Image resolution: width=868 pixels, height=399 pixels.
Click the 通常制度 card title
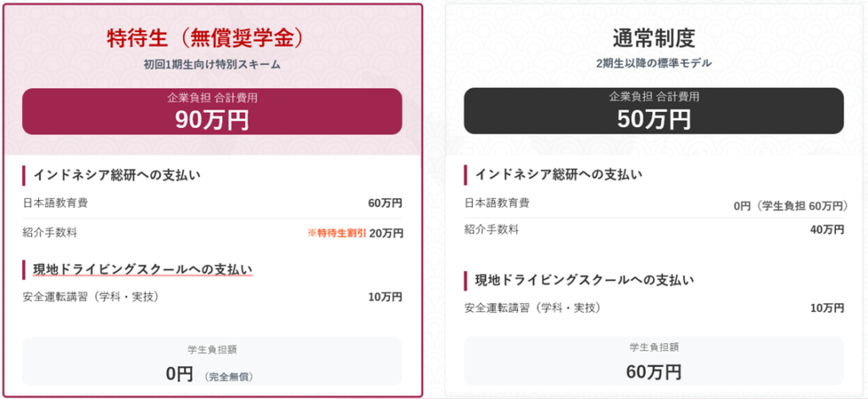(x=653, y=38)
